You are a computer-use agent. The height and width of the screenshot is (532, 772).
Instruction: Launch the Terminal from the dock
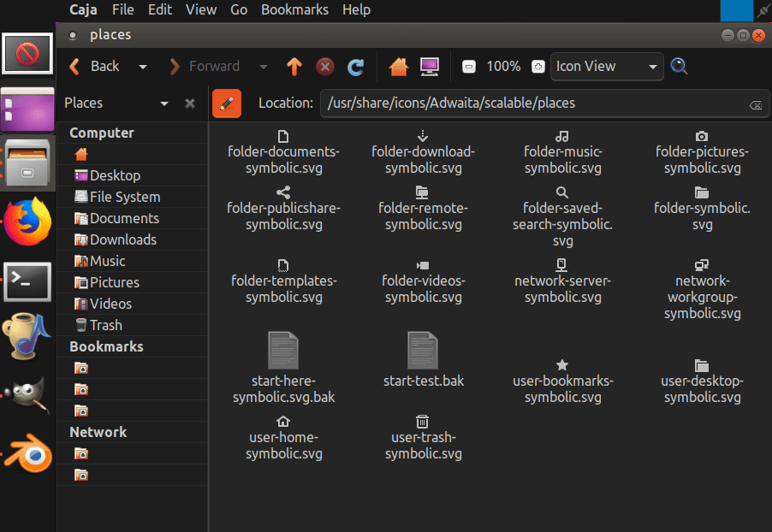click(x=27, y=282)
